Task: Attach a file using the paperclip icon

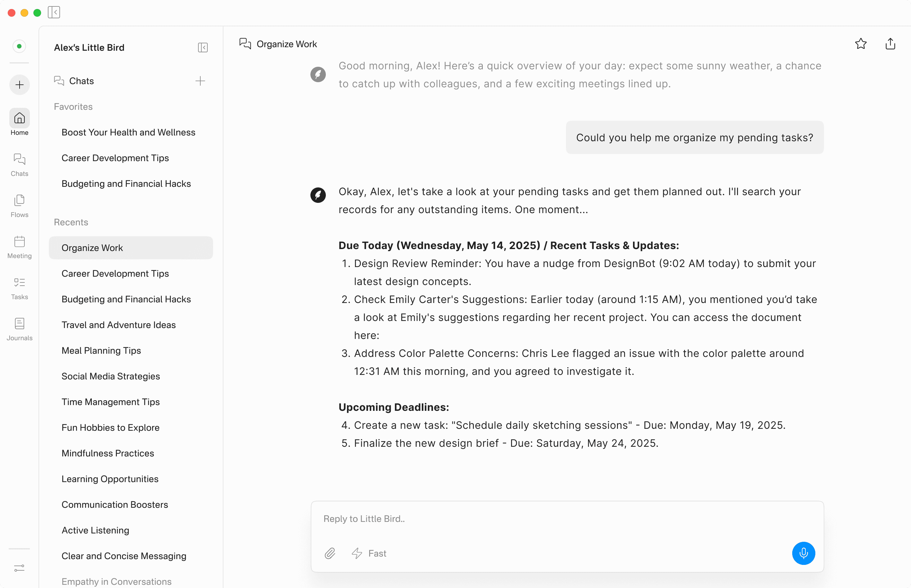Action: tap(330, 553)
